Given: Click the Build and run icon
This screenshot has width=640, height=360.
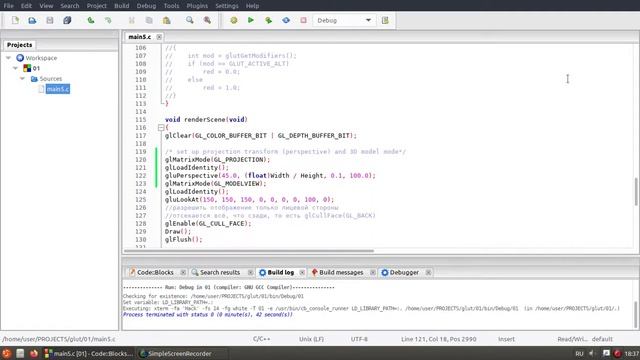Looking at the screenshot, I should (x=268, y=20).
